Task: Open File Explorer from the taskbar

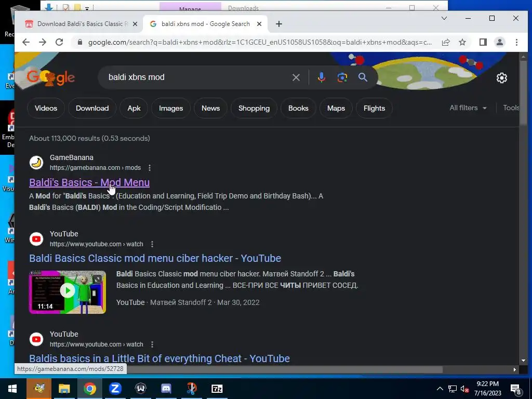Action: [64, 389]
